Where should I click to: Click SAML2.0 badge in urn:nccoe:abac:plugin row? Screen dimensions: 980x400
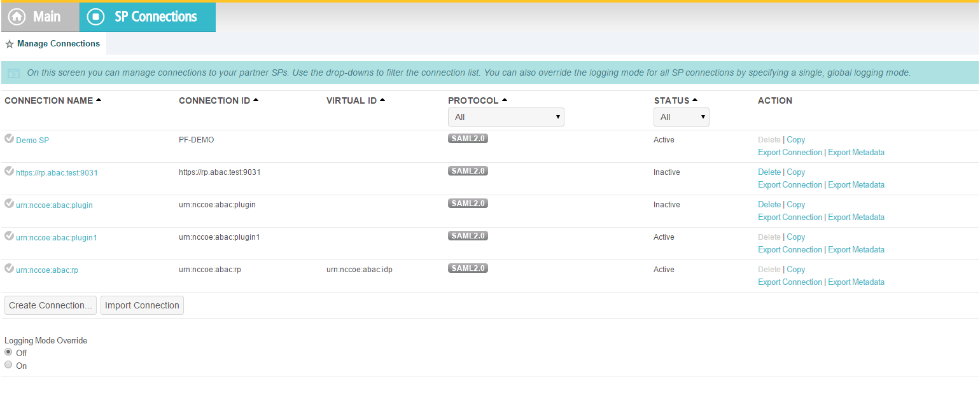coord(468,203)
